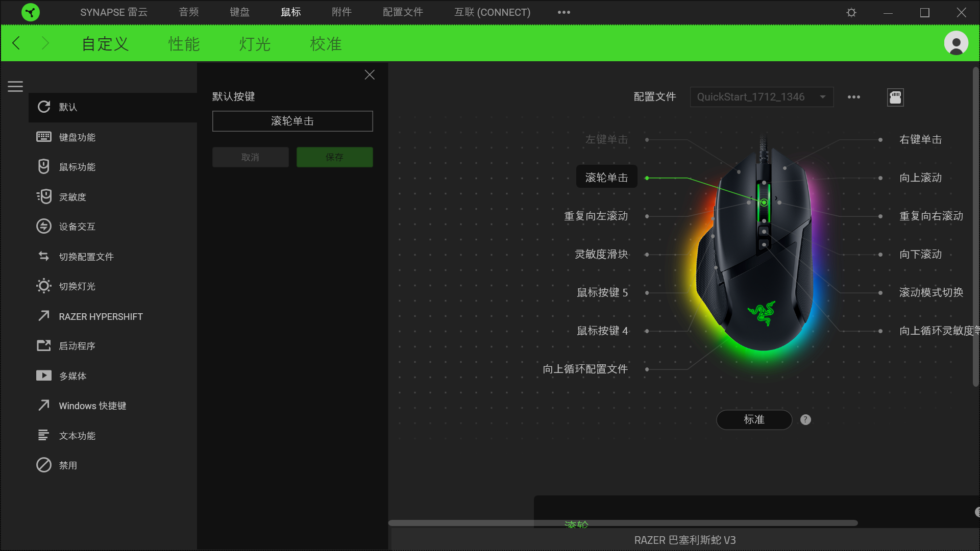The image size is (980, 551).
Task: Click the user account avatar icon
Action: [x=955, y=43]
